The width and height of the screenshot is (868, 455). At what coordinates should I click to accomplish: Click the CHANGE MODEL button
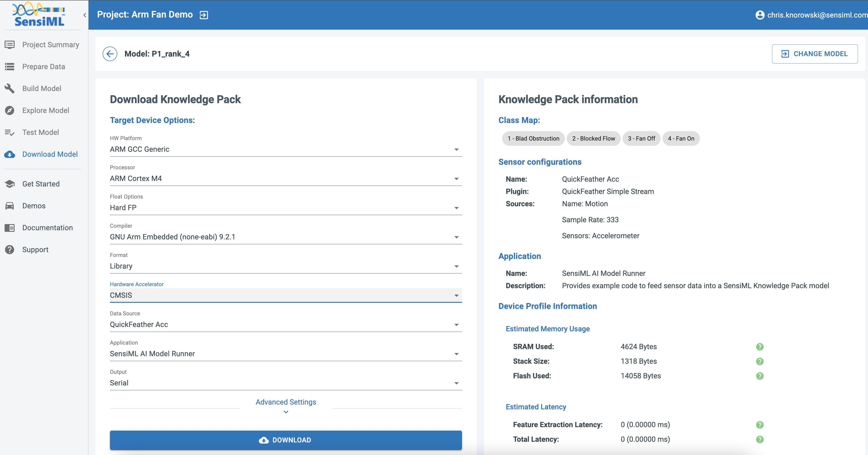tap(815, 54)
